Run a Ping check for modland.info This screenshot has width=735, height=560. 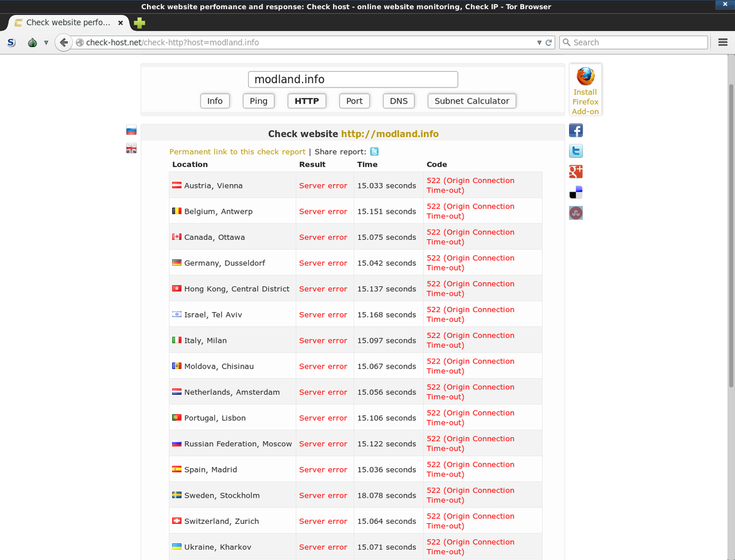(x=258, y=100)
